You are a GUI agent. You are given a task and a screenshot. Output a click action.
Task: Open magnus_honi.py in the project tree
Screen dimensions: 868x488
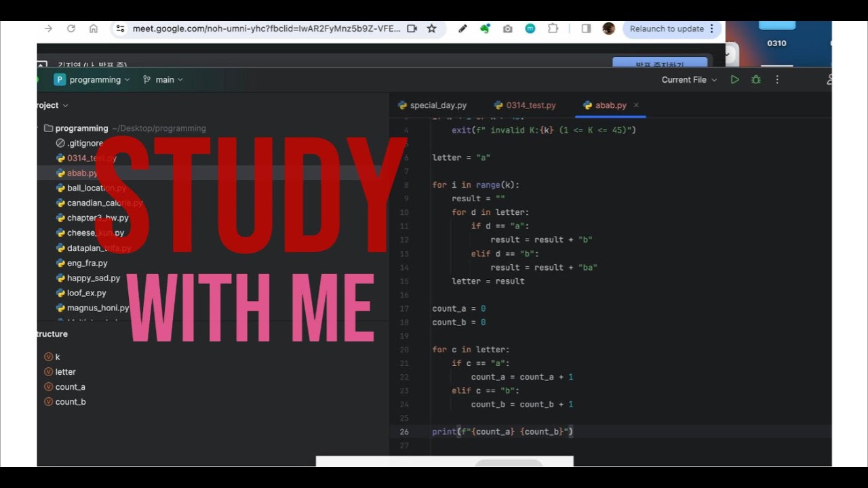point(92,308)
